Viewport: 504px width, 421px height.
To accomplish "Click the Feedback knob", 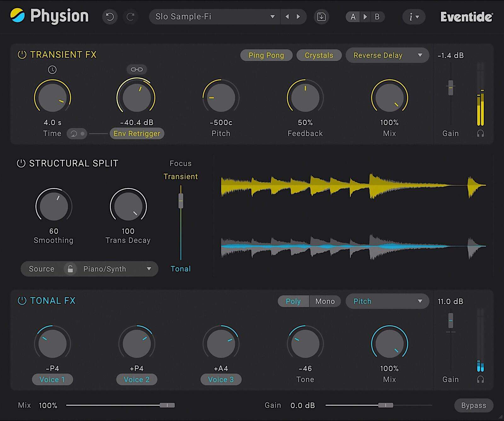I will click(305, 97).
